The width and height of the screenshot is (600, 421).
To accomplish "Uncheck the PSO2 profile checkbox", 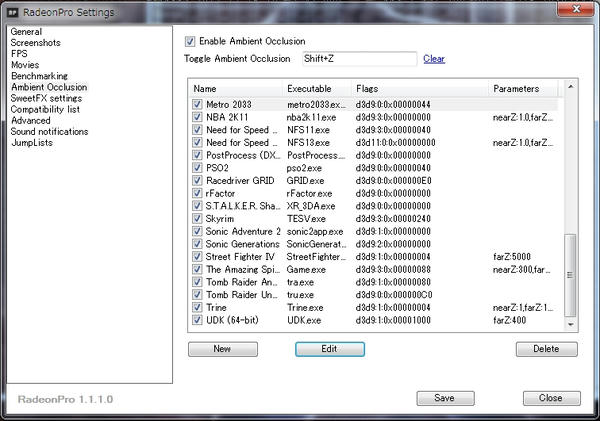I will pyautogui.click(x=197, y=168).
